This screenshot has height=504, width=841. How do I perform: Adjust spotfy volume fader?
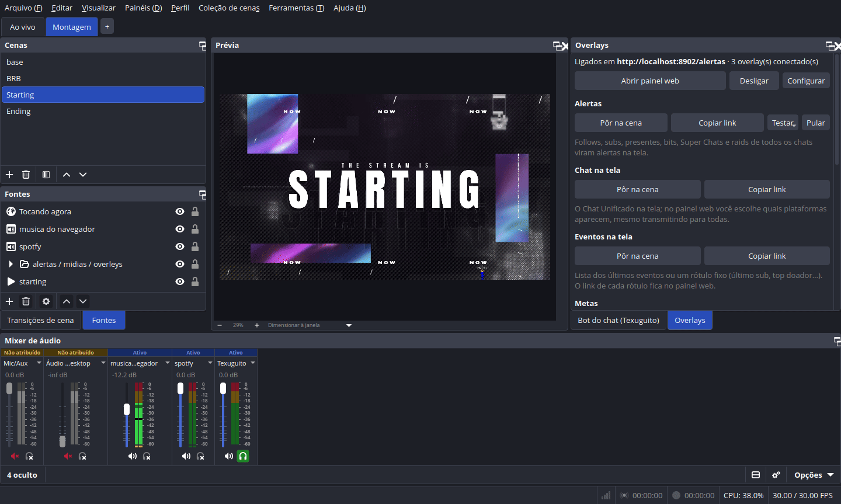(x=180, y=389)
